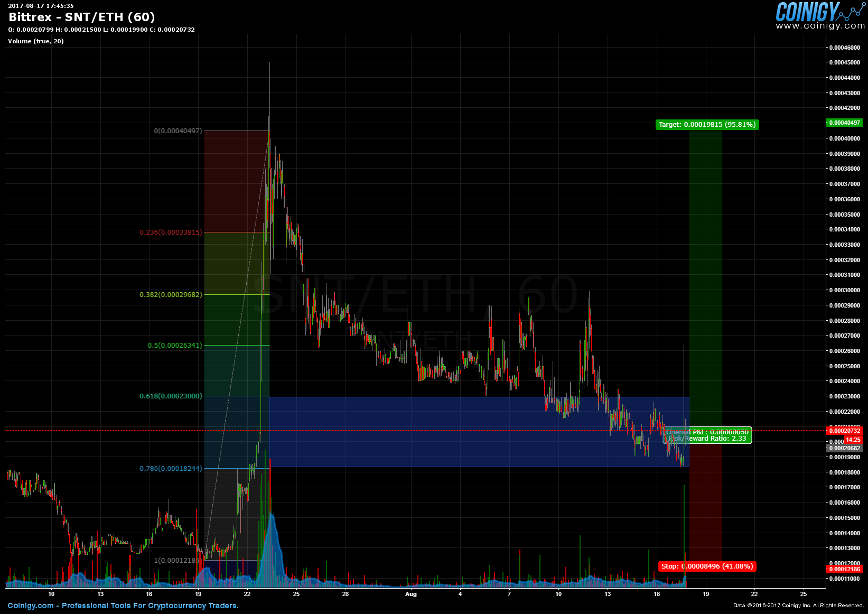Click the Coinigy logo
Screen dimensions: 868x614
pyautogui.click(x=820, y=11)
